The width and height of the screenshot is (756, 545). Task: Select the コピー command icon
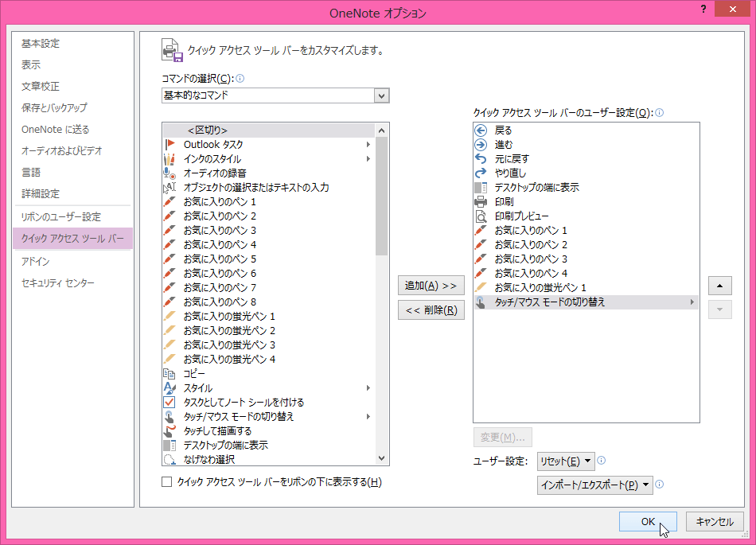(170, 374)
